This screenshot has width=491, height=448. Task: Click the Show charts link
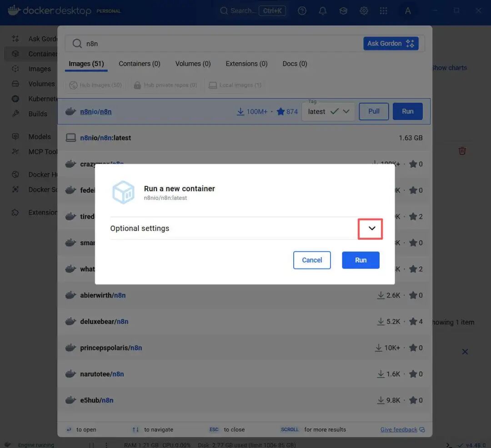449,68
